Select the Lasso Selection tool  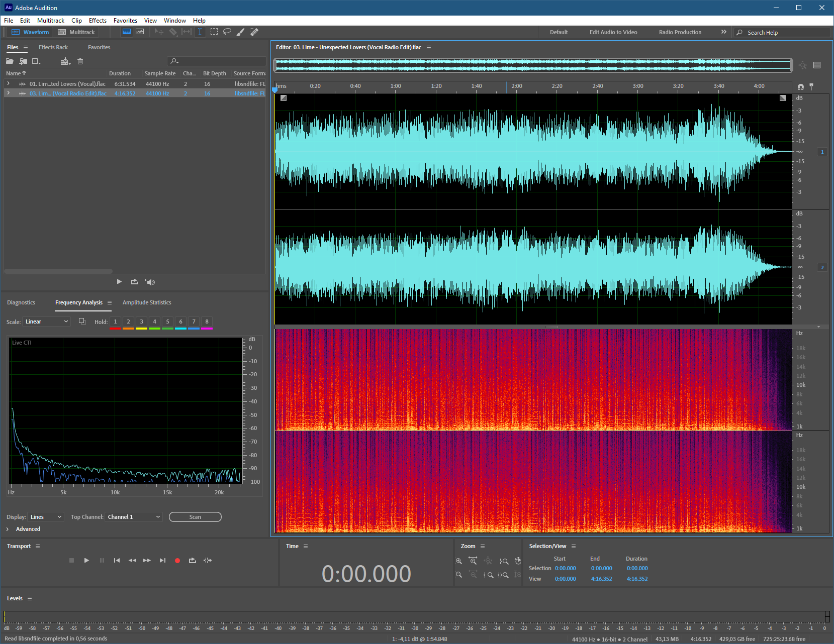point(227,32)
